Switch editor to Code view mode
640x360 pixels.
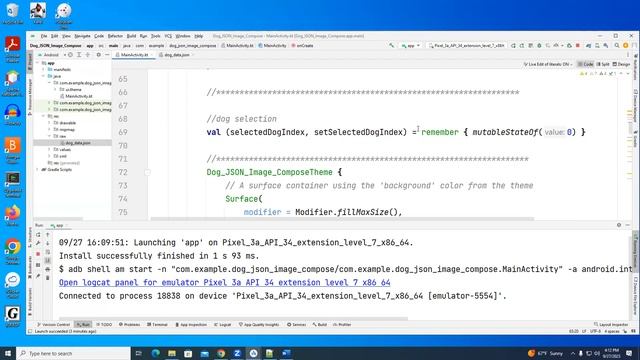point(586,64)
